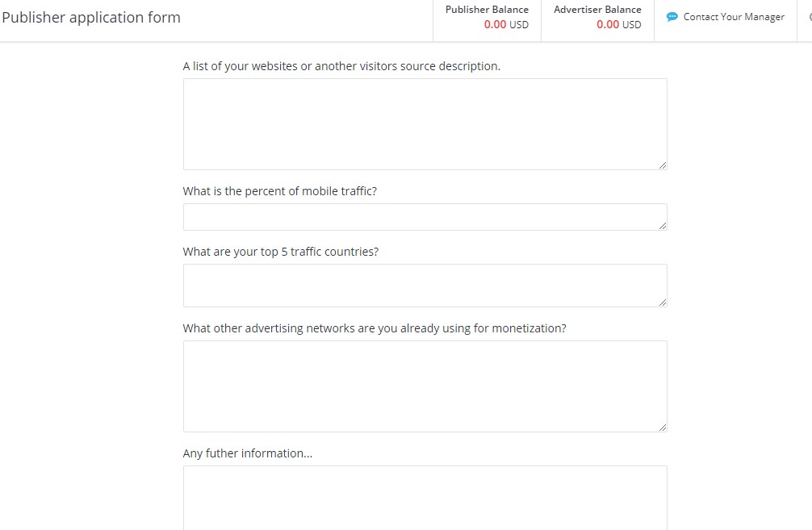This screenshot has height=530, width=812.
Task: Click resize grip of advertising networks textarea
Action: point(663,428)
